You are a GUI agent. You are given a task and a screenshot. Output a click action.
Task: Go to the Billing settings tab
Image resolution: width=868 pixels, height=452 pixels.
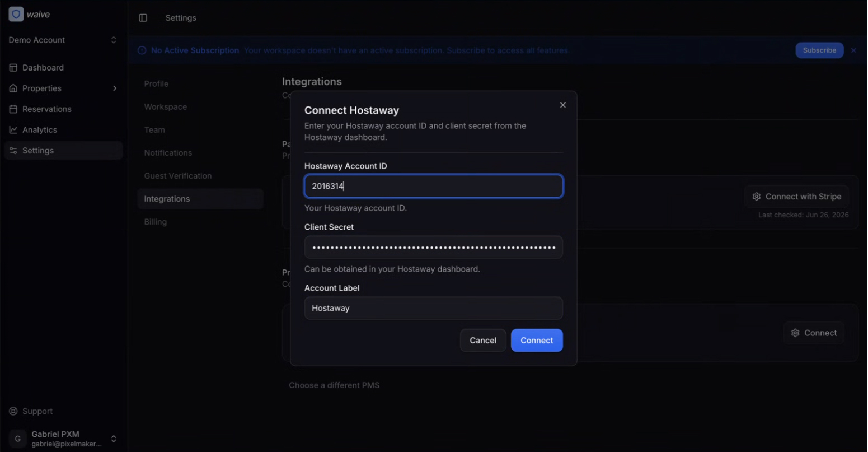tap(155, 222)
